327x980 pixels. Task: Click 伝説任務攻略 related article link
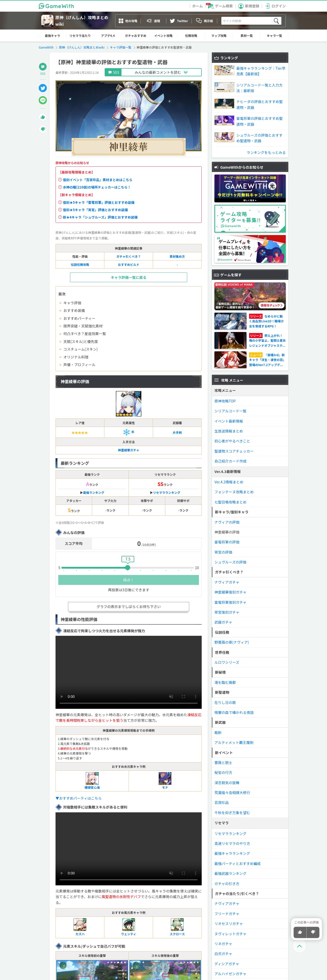(80, 265)
